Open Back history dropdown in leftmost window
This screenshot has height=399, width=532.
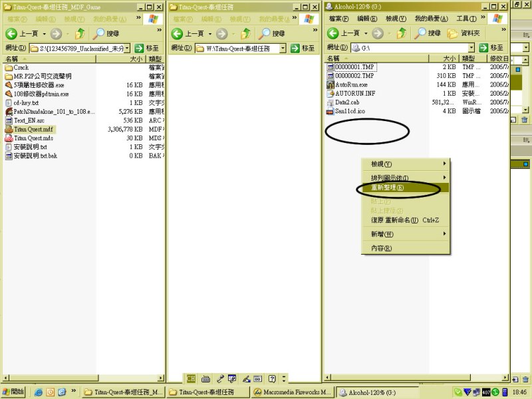(44, 33)
